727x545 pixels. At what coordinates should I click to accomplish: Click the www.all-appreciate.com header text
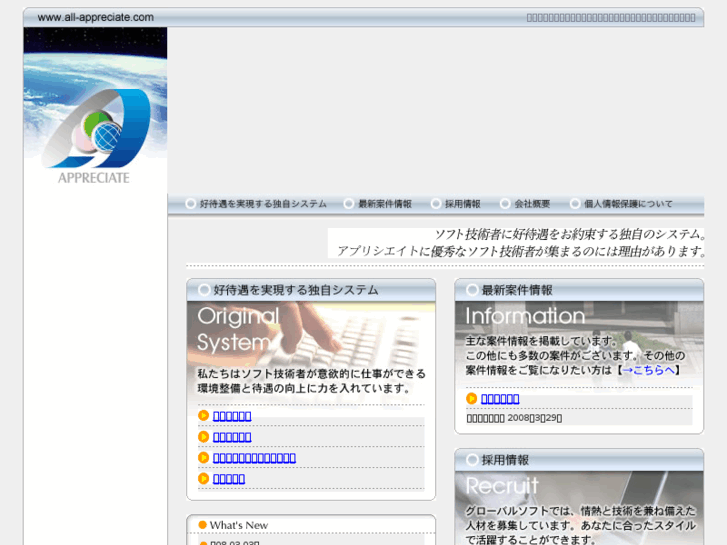pos(96,18)
